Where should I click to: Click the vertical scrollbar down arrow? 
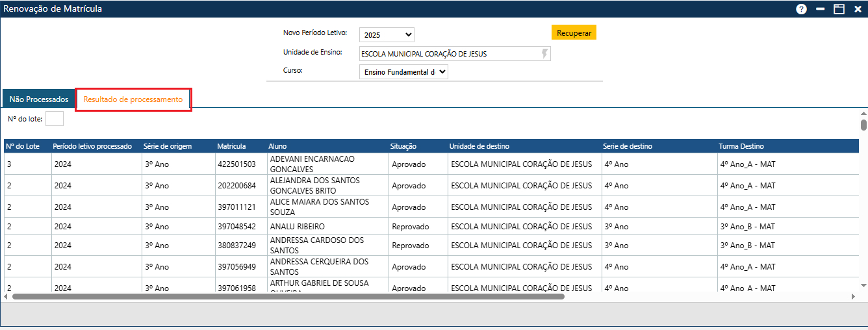(863, 285)
